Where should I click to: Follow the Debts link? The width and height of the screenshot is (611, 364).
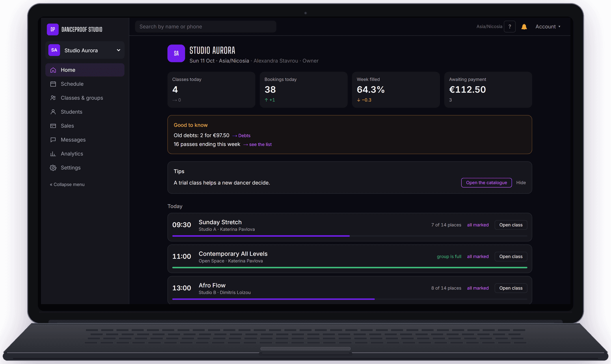[x=242, y=136]
